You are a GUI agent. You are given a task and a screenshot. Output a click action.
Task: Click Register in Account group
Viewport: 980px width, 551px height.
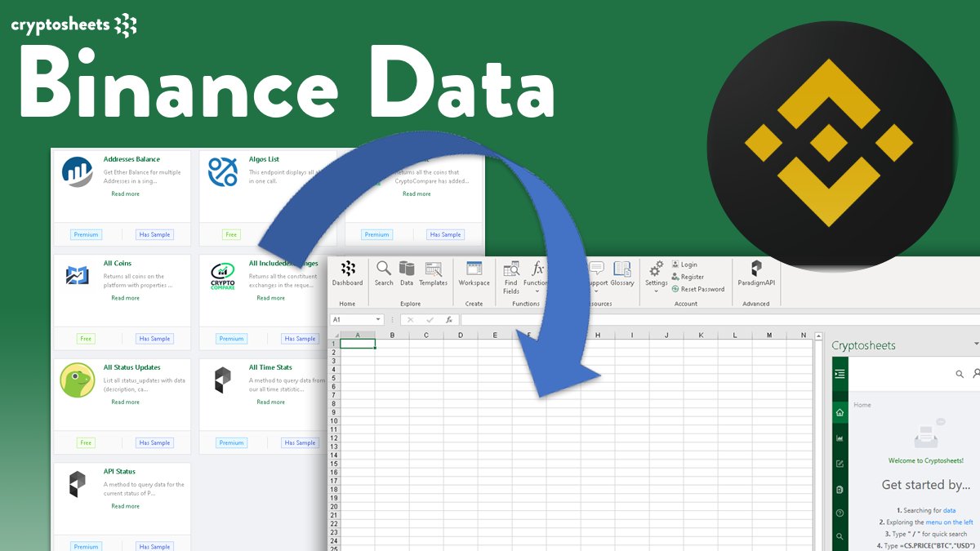[688, 277]
